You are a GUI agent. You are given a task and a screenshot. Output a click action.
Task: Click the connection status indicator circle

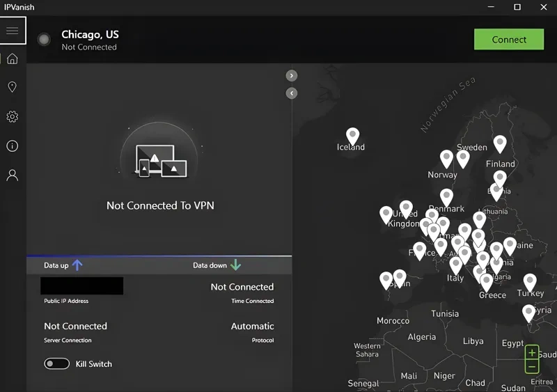coord(44,39)
